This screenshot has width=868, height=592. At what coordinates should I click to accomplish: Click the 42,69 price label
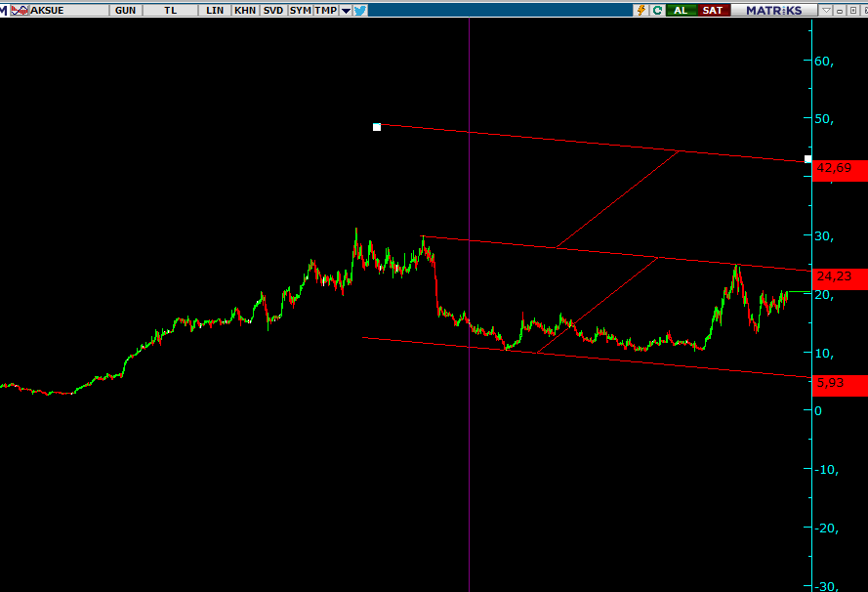click(840, 171)
